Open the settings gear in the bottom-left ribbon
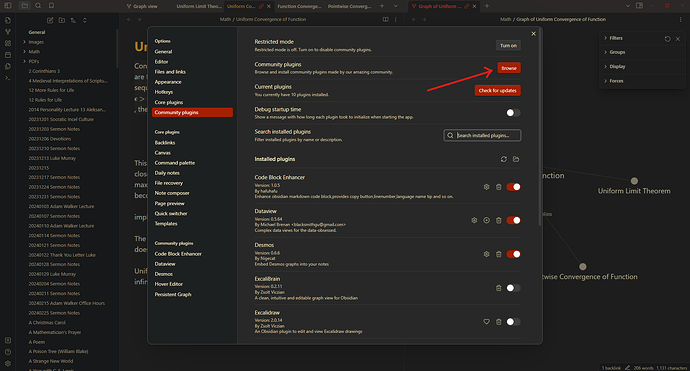Viewport: 690px width, 371px height. click(x=8, y=363)
